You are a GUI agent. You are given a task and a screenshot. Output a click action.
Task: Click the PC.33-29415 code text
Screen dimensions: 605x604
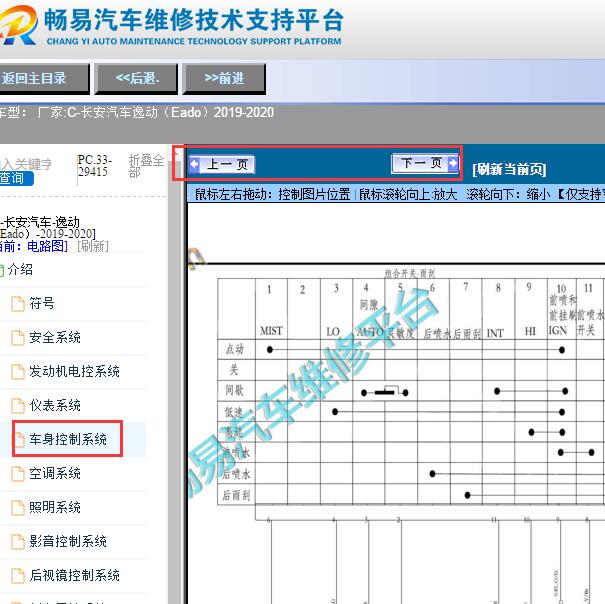click(x=95, y=166)
